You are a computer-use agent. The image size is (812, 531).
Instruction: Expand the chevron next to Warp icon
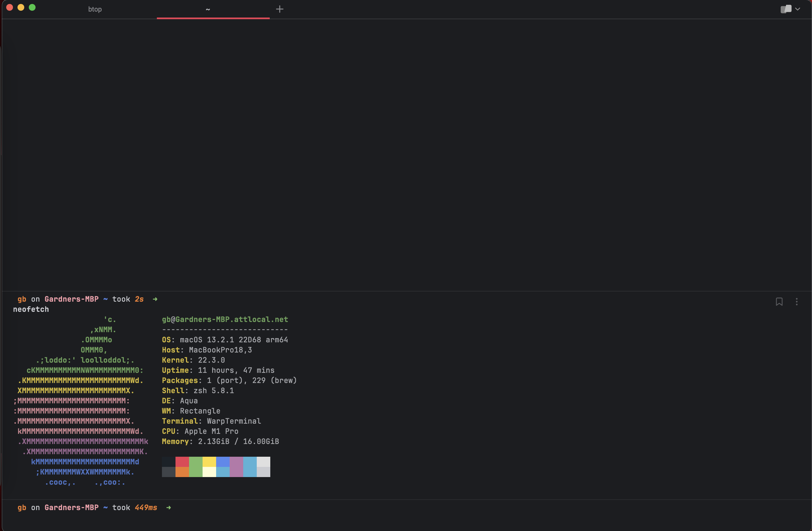click(798, 9)
